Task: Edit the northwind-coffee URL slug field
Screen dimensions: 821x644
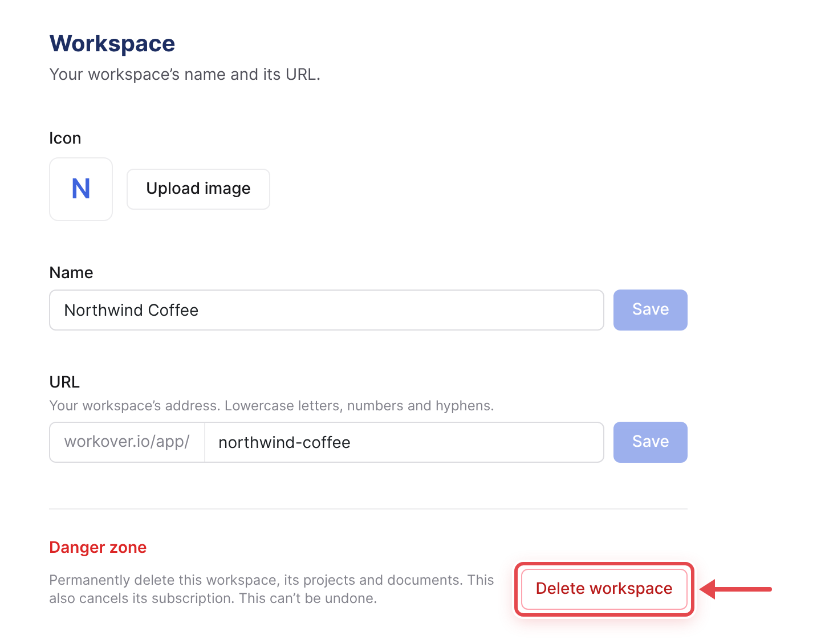Action: click(404, 442)
